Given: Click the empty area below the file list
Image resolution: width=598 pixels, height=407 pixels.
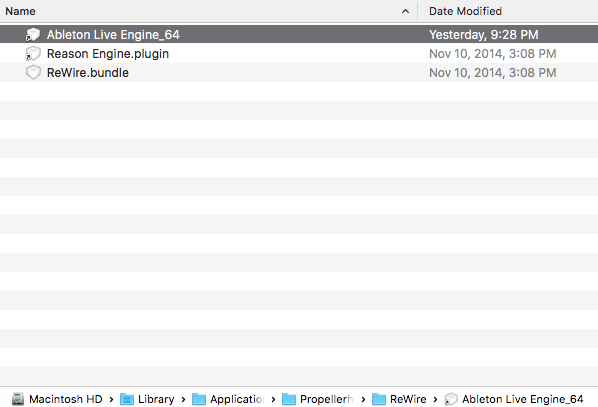Looking at the screenshot, I should coord(299,233).
